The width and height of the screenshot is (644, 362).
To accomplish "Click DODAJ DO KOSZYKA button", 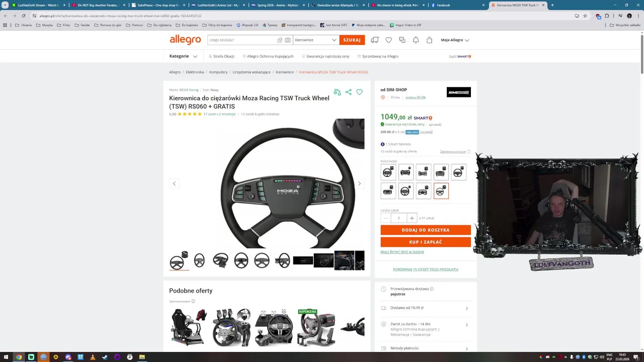I will tap(426, 230).
